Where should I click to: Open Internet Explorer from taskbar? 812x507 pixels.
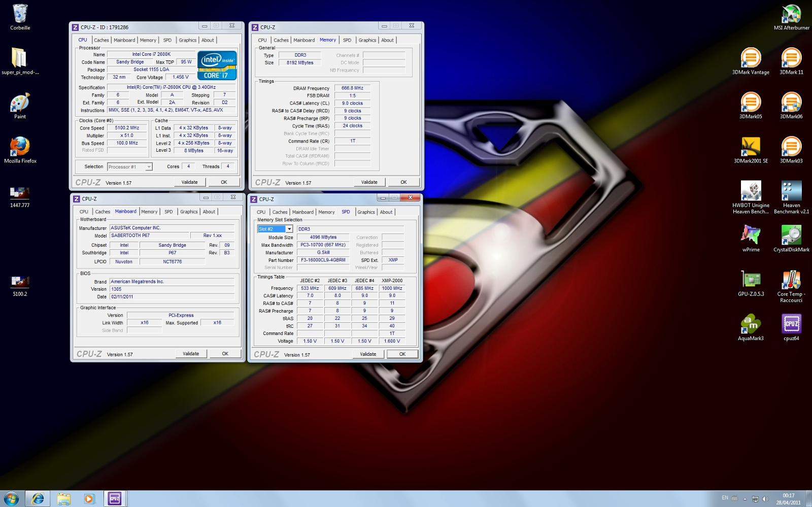[x=38, y=498]
